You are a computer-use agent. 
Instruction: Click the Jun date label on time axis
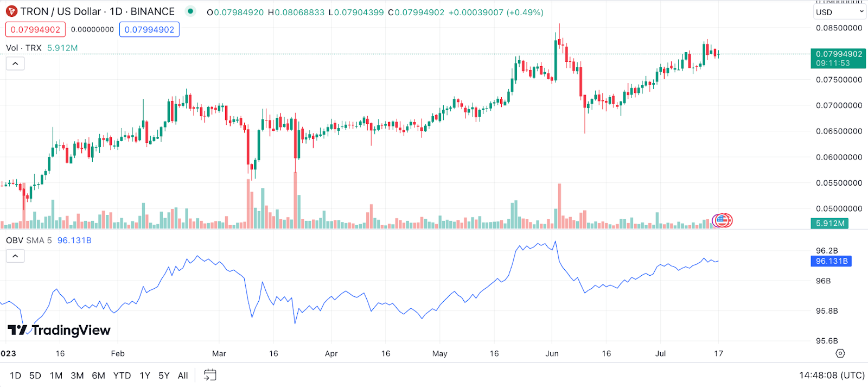coord(552,353)
